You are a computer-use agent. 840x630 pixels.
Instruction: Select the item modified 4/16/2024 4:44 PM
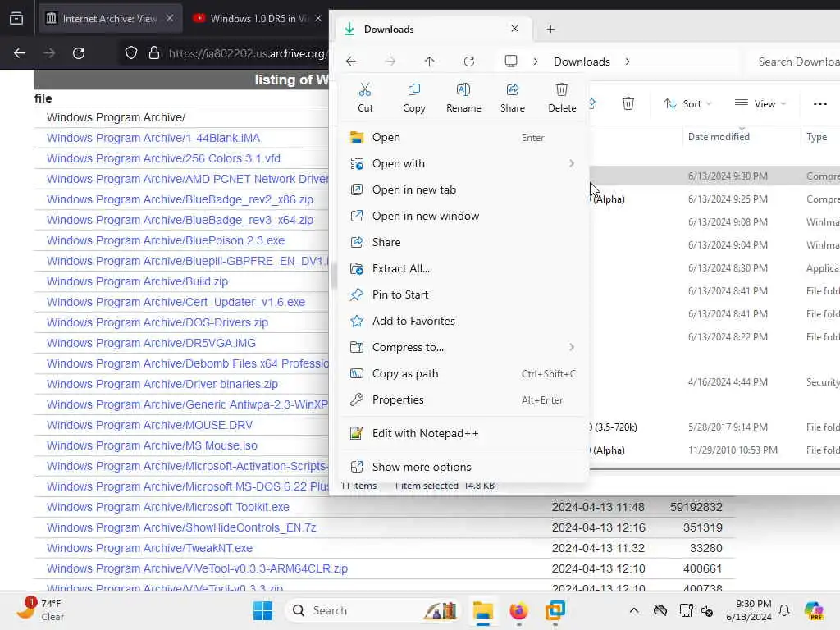(714, 382)
